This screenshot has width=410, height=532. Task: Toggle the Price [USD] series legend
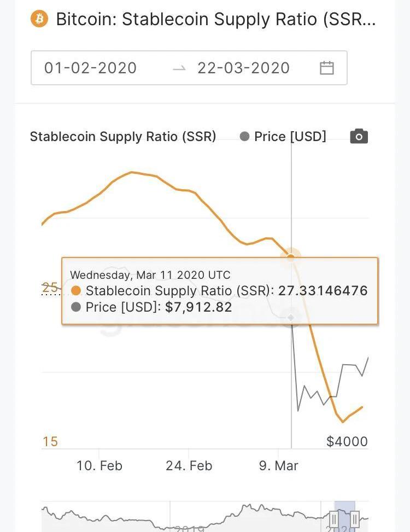[x=290, y=136]
